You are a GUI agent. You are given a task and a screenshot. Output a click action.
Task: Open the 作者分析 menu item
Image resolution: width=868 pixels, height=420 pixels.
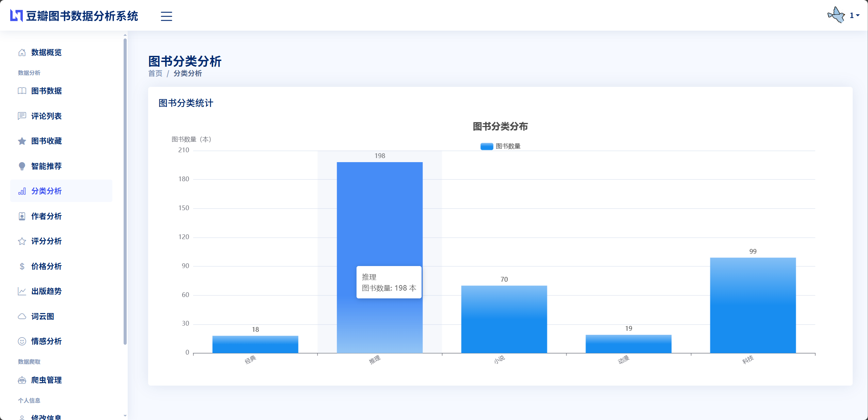point(46,216)
